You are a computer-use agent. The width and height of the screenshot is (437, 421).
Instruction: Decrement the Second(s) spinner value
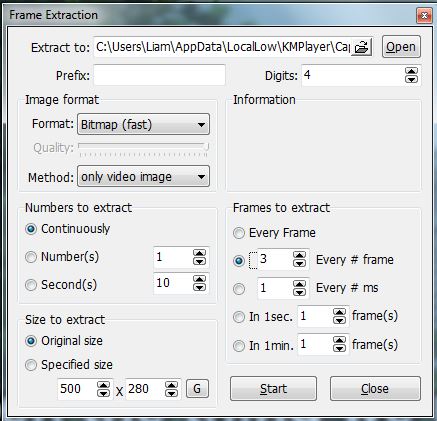coord(199,287)
